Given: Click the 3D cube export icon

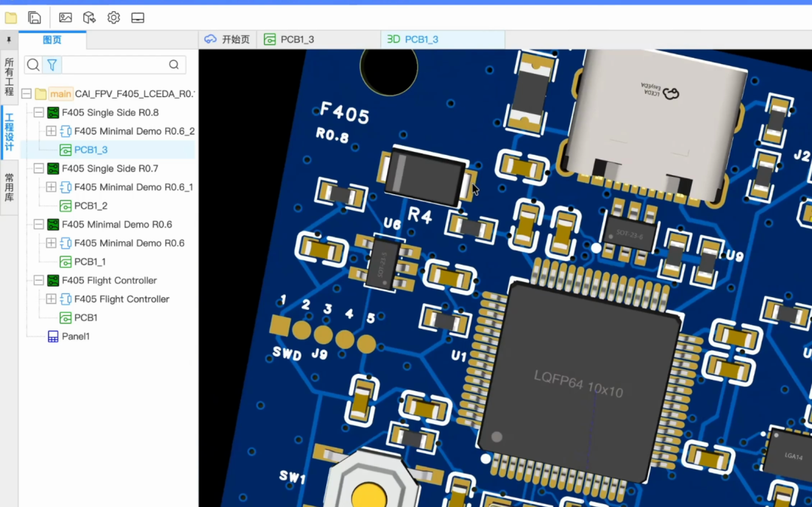Looking at the screenshot, I should 89,18.
